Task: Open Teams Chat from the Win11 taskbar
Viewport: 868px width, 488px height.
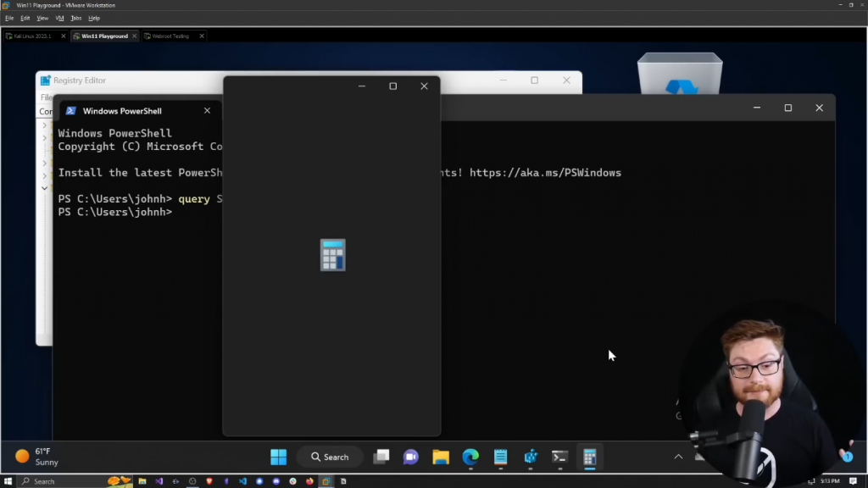Action: pos(411,457)
